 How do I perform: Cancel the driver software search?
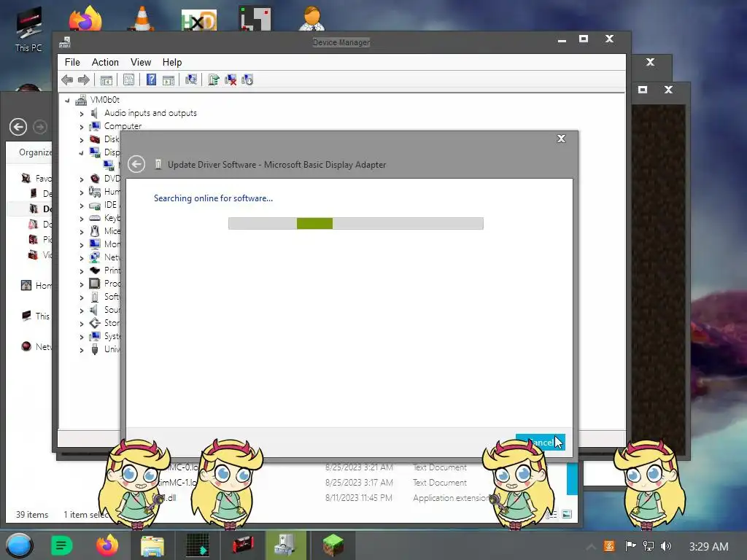pos(541,442)
